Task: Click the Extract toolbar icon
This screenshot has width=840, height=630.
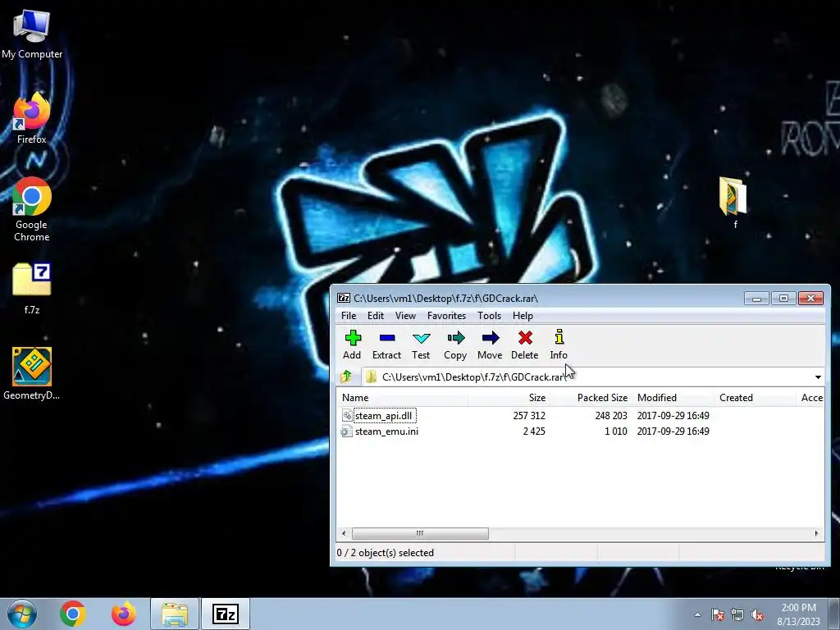Action: (387, 338)
